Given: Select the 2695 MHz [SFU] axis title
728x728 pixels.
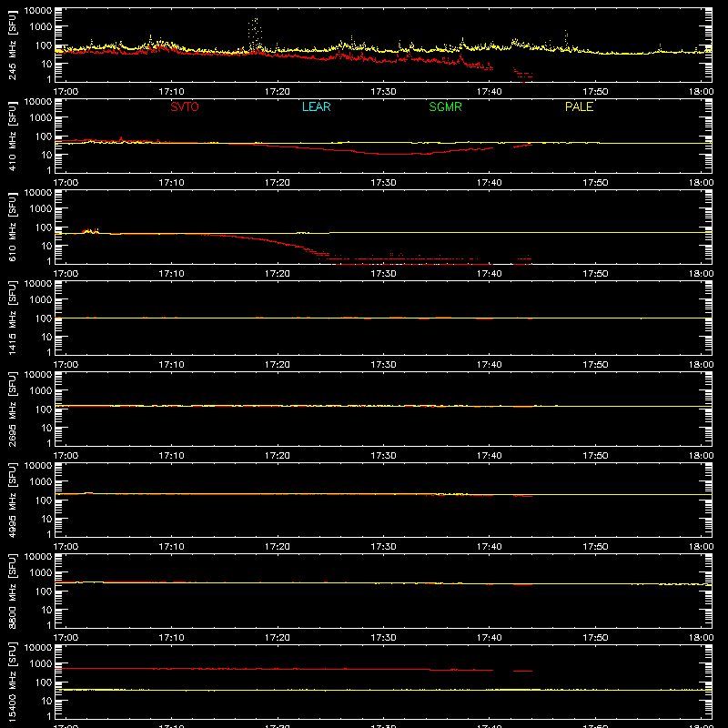Looking at the screenshot, I should [12, 409].
